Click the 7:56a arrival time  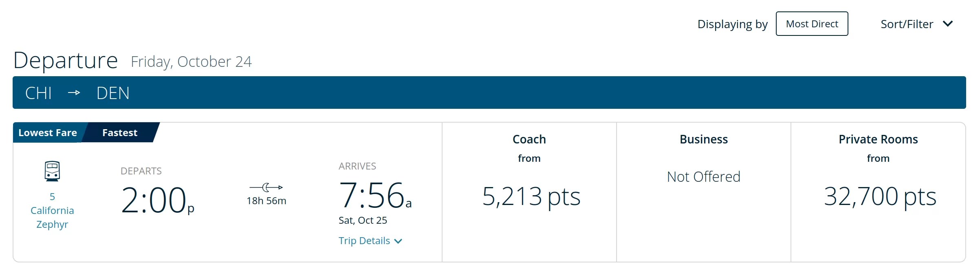coord(375,195)
